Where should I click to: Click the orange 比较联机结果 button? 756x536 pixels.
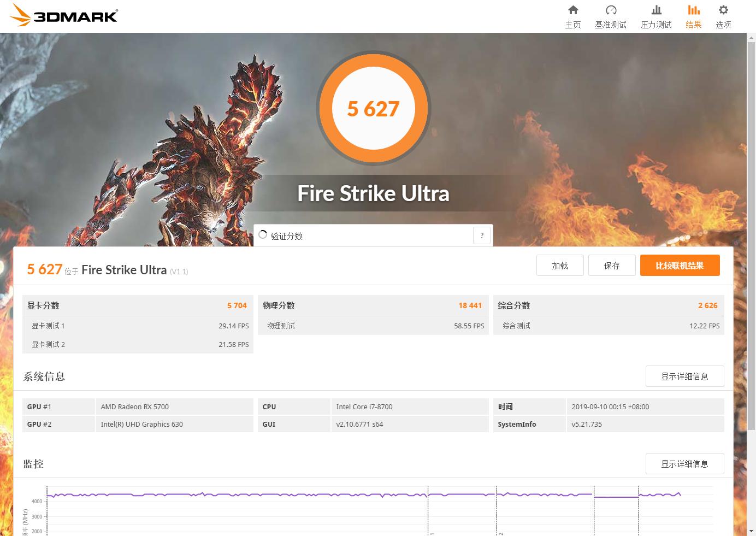(680, 265)
